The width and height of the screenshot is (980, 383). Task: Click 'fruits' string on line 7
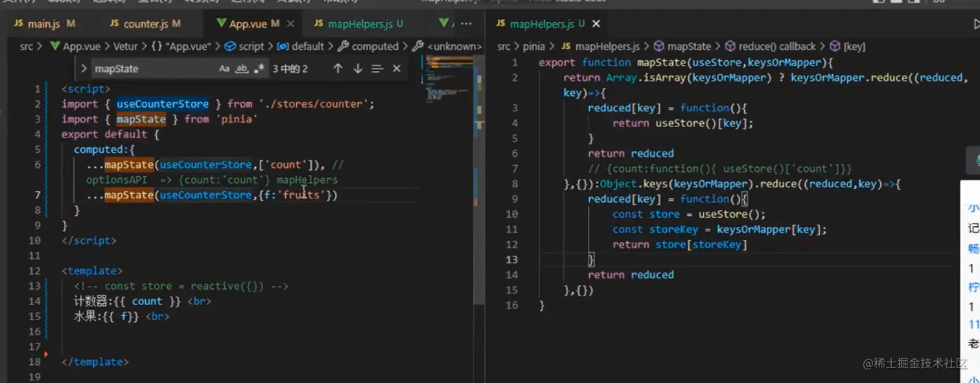pyautogui.click(x=301, y=195)
